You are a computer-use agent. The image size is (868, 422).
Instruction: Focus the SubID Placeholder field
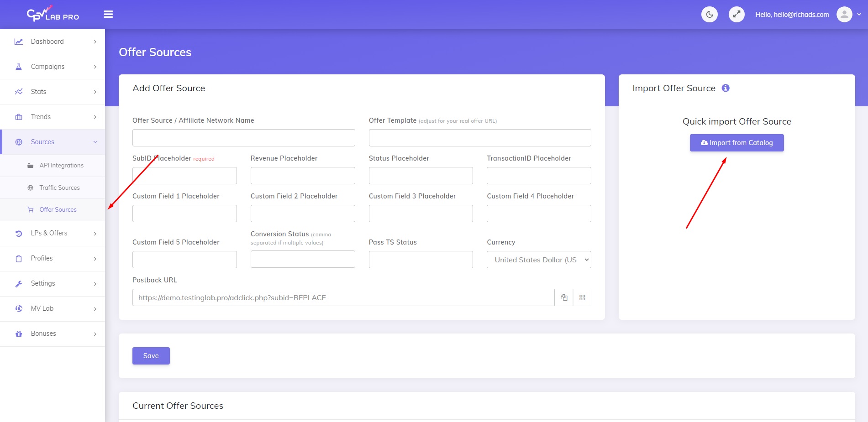(184, 176)
